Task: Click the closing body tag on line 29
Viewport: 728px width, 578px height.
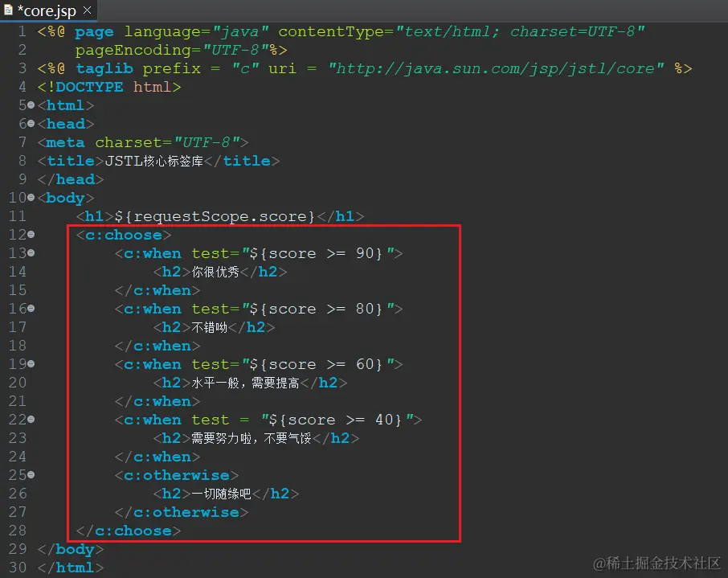Action: click(x=71, y=549)
